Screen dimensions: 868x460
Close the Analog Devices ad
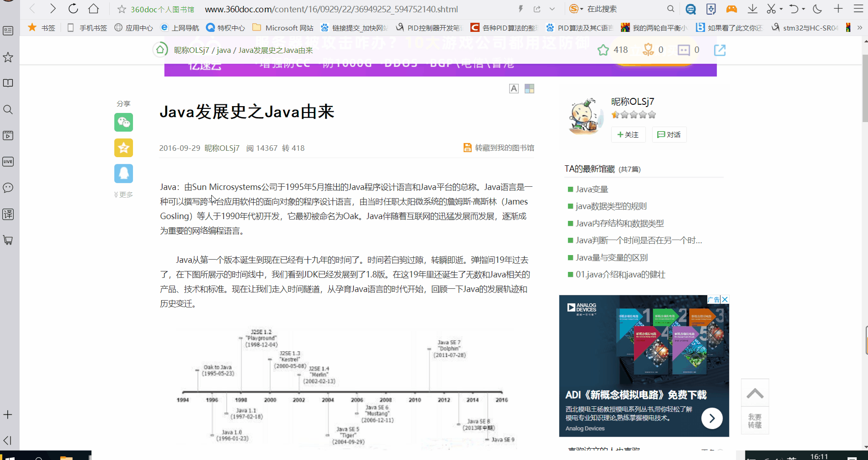pos(725,299)
